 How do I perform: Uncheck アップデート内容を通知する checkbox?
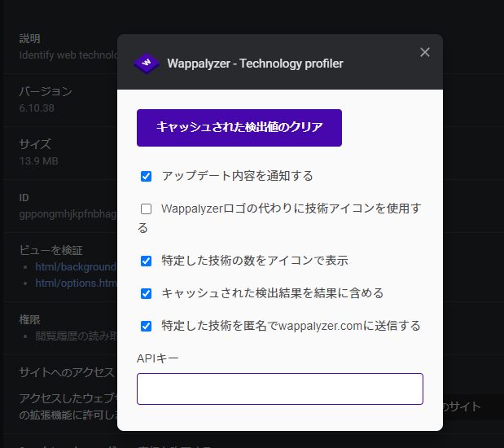pos(147,176)
